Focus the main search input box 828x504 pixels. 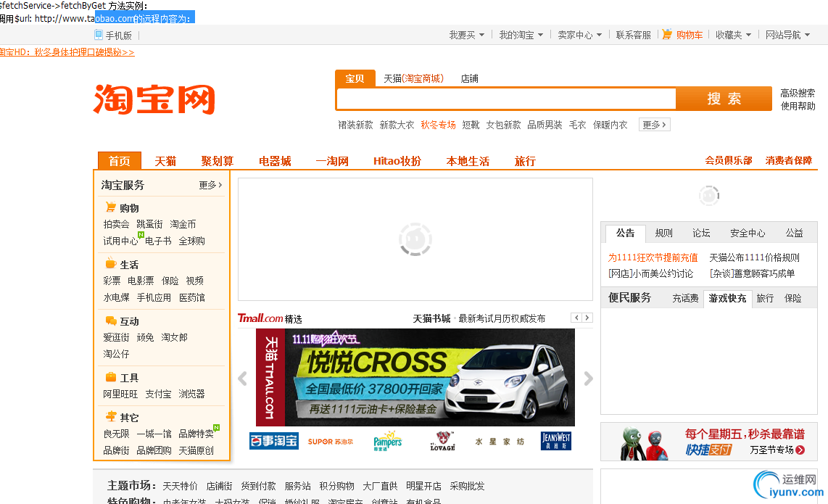506,99
